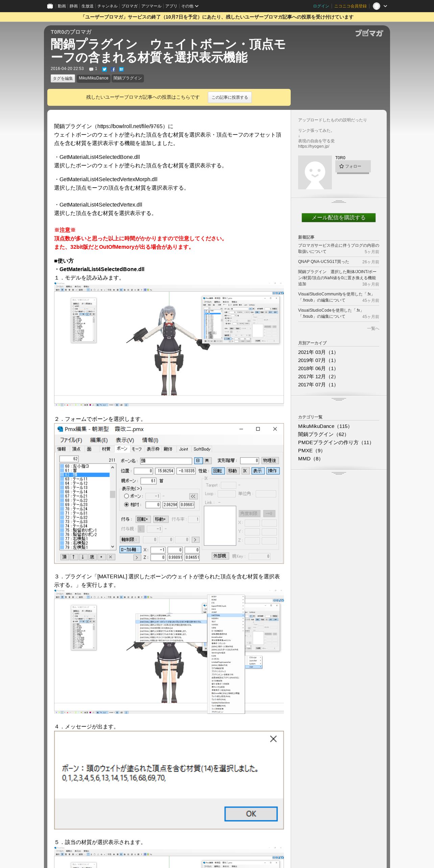Click bone list scrollbar in Pmx編集 screenshot
This screenshot has width=434, height=868.
tap(113, 507)
